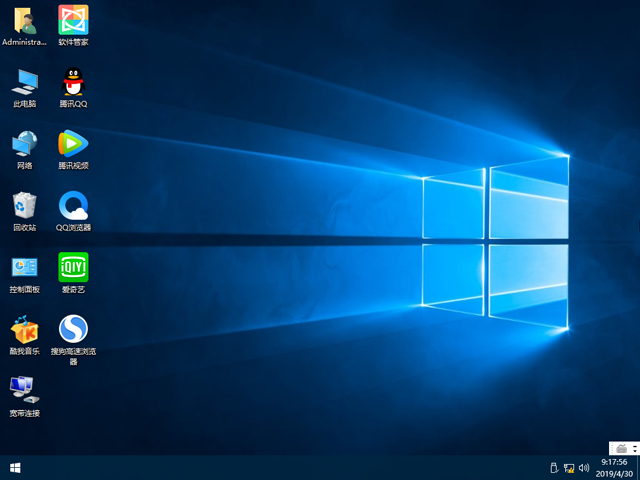Select the 搜狗高速浏览器 icon

(x=73, y=329)
